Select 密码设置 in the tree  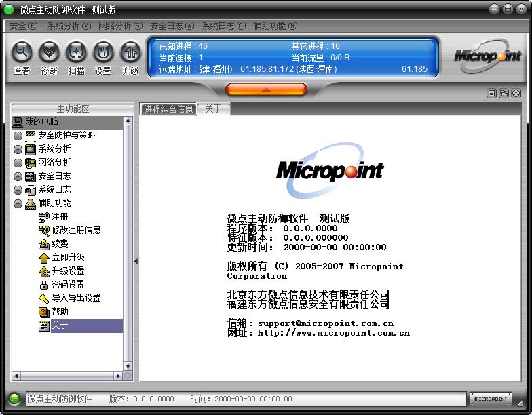(68, 285)
